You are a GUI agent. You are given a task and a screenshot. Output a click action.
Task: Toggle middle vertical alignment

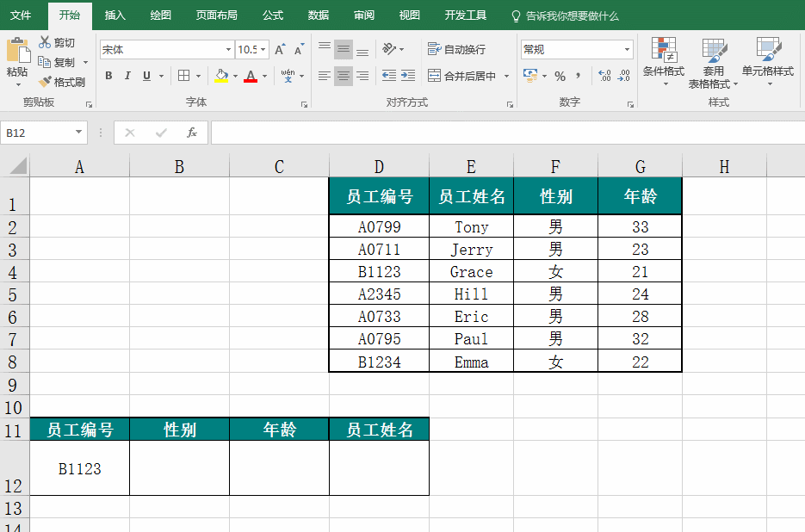[344, 49]
